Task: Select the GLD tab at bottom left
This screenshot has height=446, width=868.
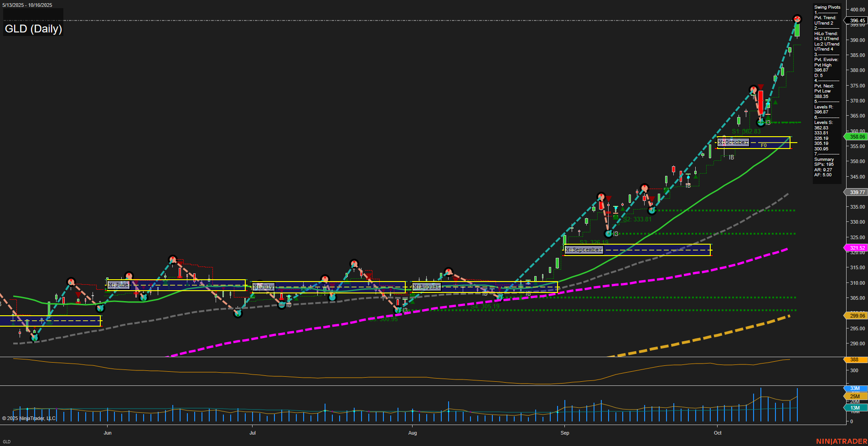Action: tap(6, 441)
